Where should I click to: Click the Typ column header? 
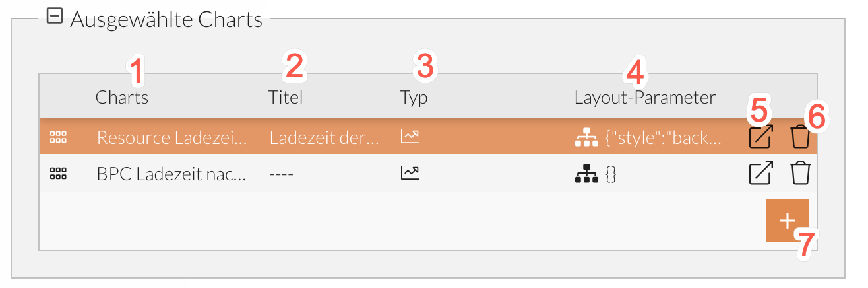point(414,98)
